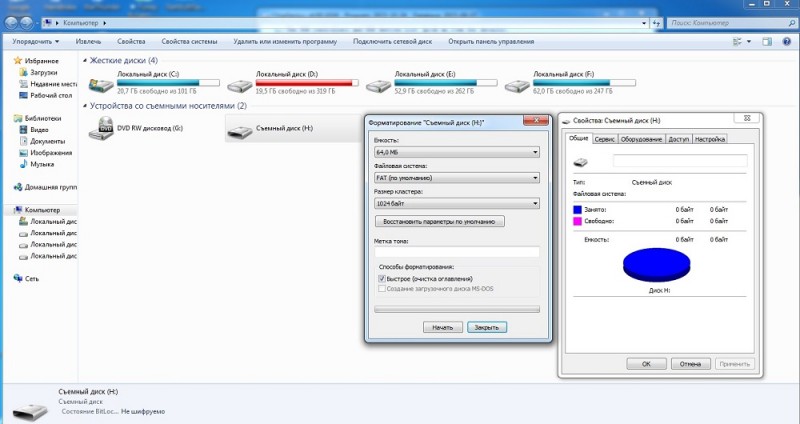Viewport: 800px width, 424px height.
Task: Select the Local Disk (D:) drive icon
Action: click(x=240, y=85)
